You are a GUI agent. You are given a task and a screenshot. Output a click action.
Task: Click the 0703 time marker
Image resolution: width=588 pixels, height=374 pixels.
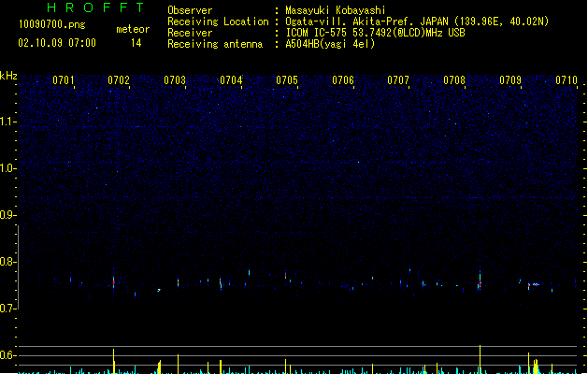[175, 80]
